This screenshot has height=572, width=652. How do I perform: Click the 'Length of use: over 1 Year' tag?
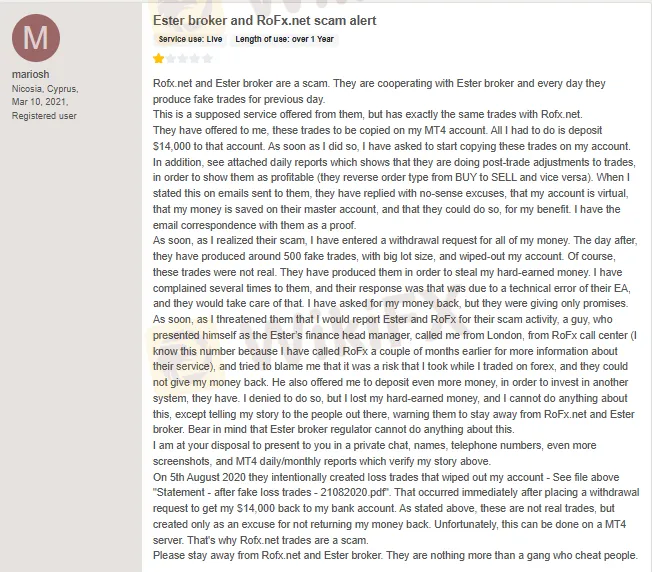pyautogui.click(x=285, y=39)
